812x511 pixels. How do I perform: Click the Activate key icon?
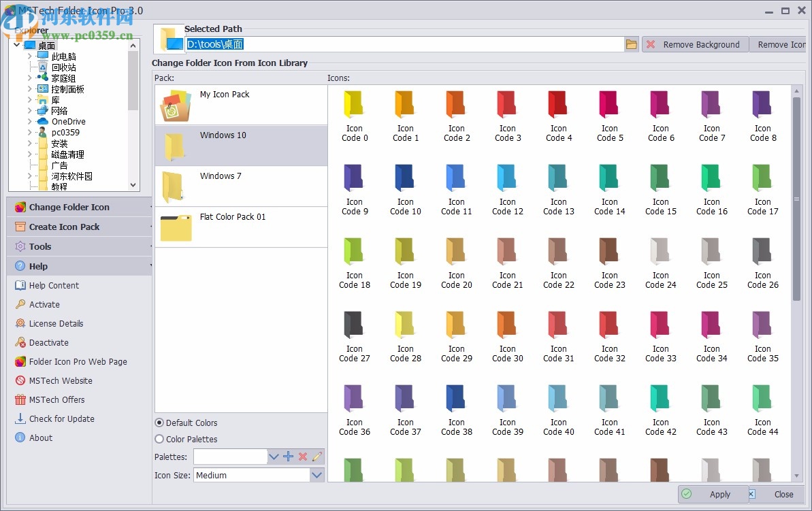pyautogui.click(x=22, y=304)
